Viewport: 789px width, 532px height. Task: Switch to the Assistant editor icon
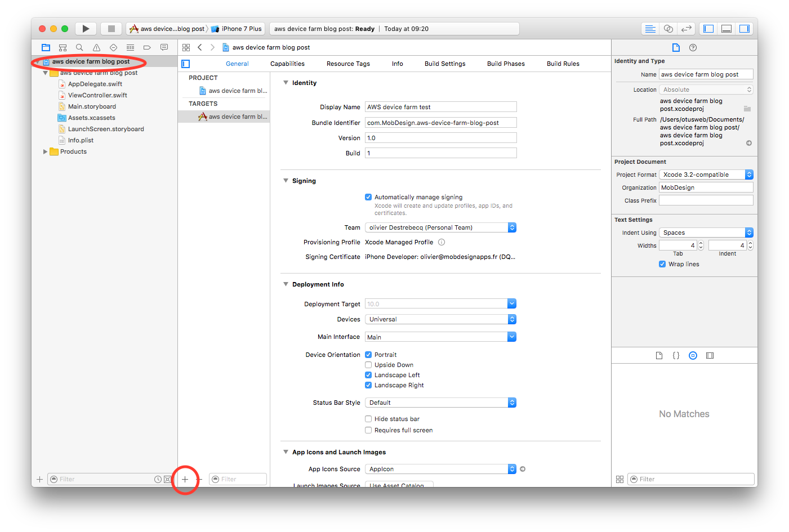coord(668,29)
